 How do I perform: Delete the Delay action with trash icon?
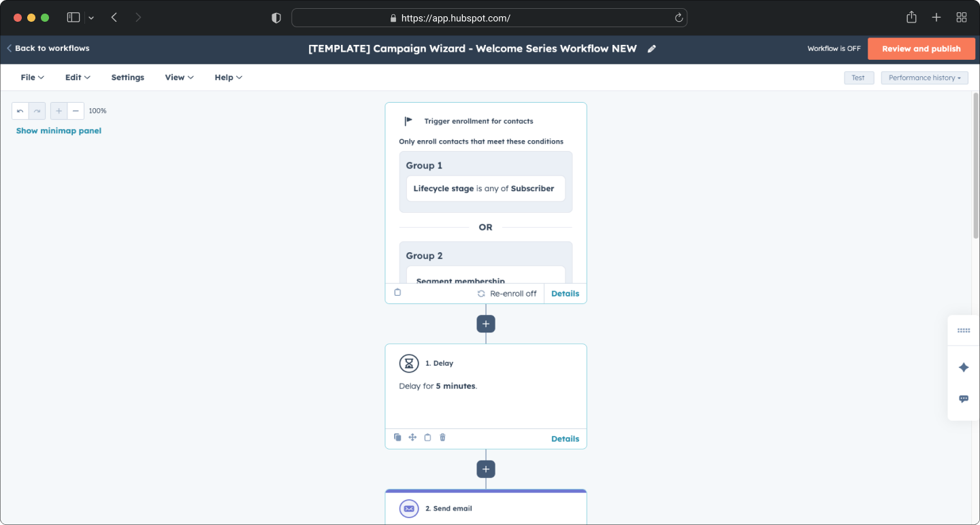click(442, 438)
